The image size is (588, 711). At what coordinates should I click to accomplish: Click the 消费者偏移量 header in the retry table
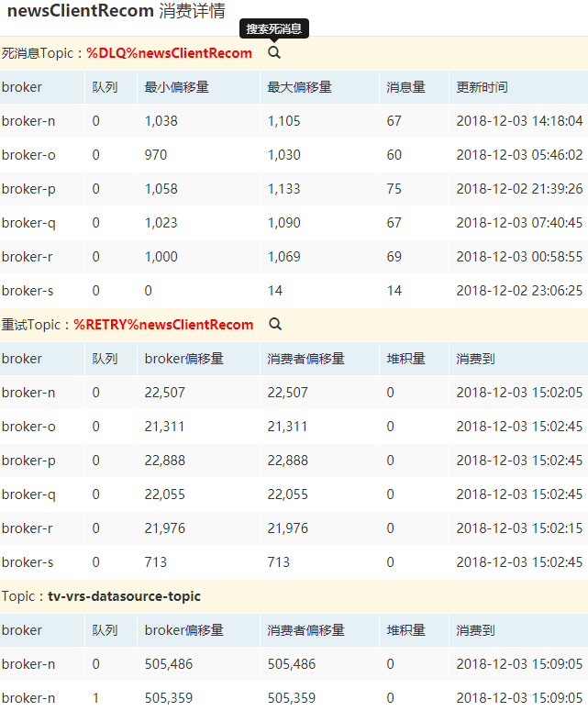click(306, 359)
